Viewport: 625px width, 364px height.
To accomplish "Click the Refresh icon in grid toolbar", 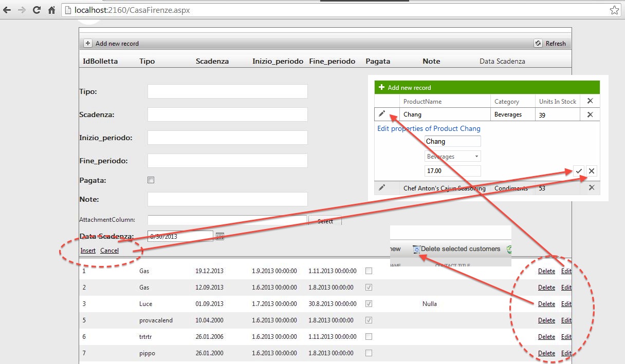I will (x=538, y=44).
